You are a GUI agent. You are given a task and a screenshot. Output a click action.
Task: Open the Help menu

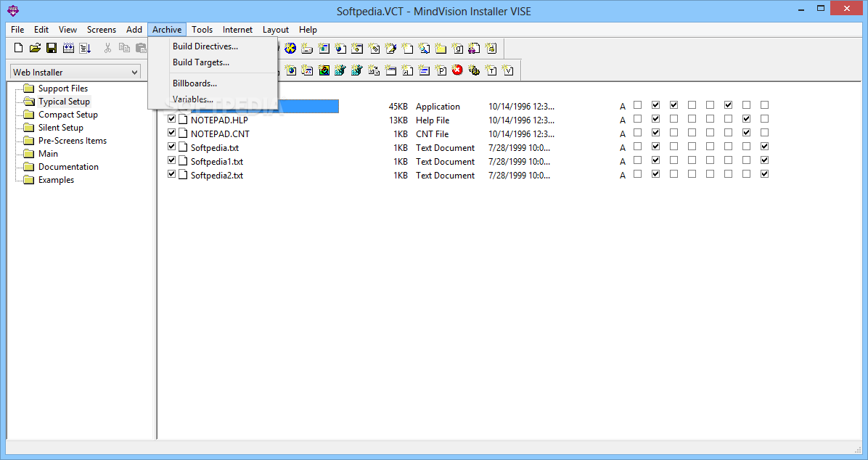coord(308,29)
